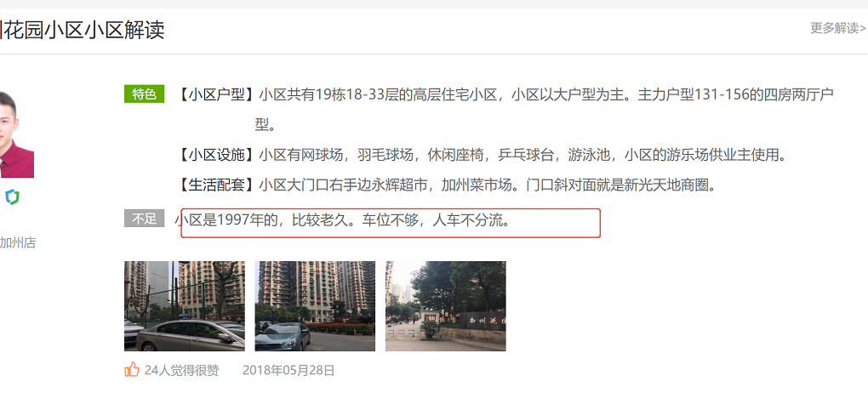The image size is (868, 404).
Task: Like the review with the thumbs-up icon
Action: [x=132, y=369]
